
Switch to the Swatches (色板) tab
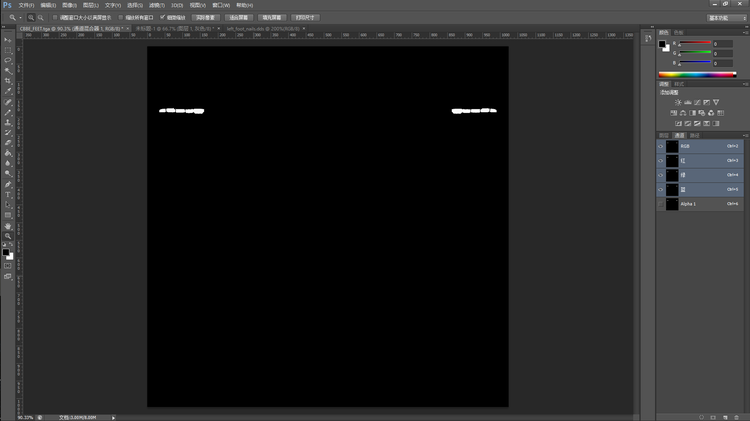pos(679,33)
